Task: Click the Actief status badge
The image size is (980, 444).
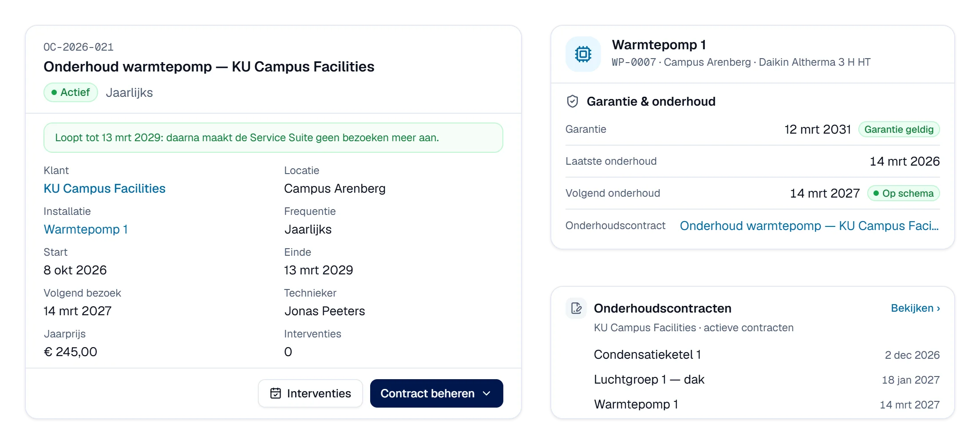Action: [x=71, y=92]
